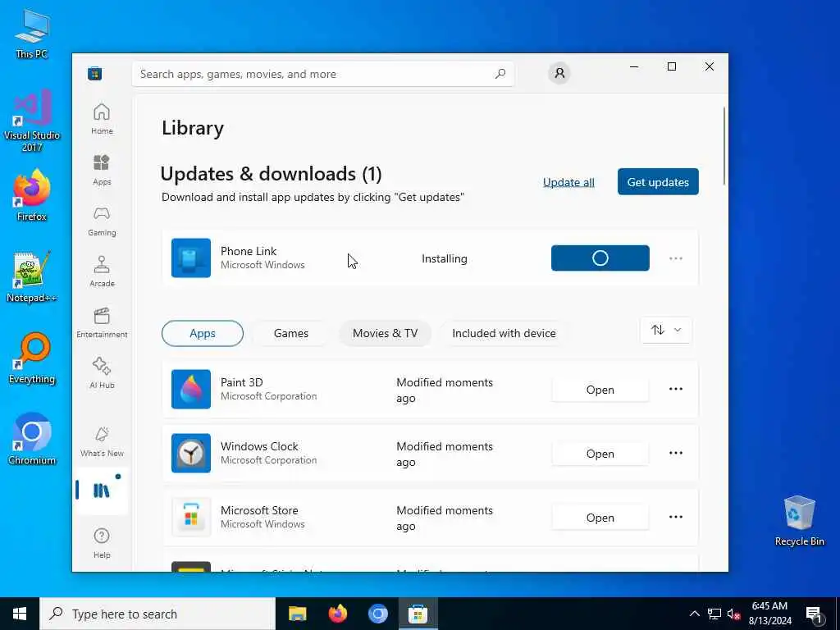This screenshot has height=630, width=840.
Task: Select the Firefox desktop shortcut
Action: [x=32, y=195]
